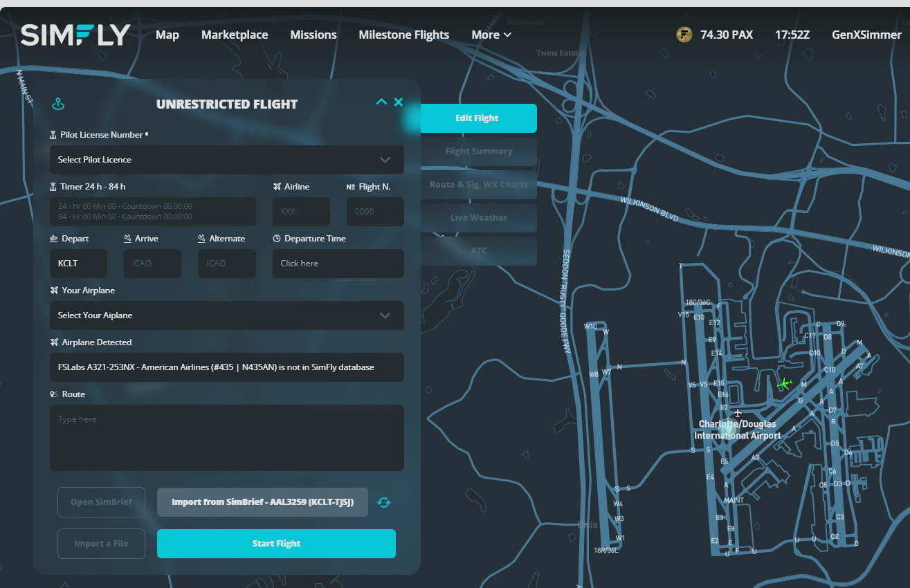Switch to the Flight Summary tab
The width and height of the screenshot is (910, 588).
click(x=478, y=151)
